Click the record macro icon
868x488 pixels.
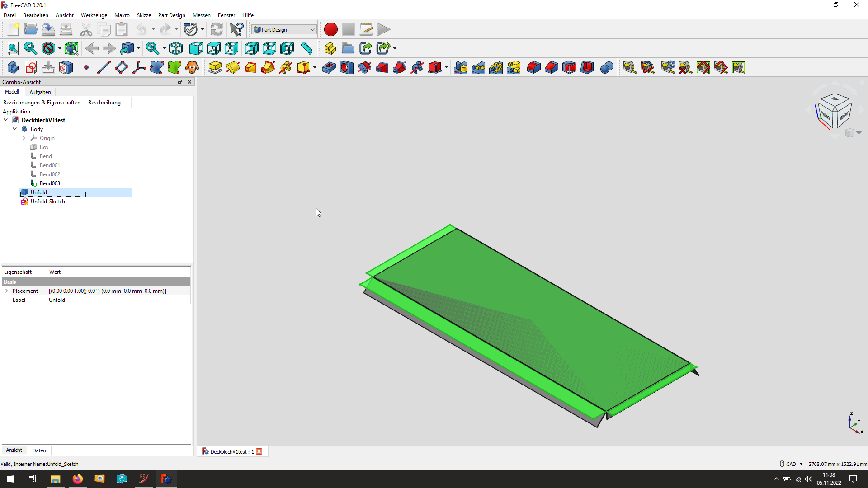(x=330, y=29)
